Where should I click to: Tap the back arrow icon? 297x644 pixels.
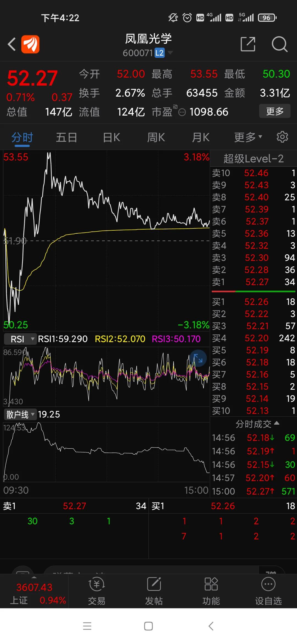(12, 44)
